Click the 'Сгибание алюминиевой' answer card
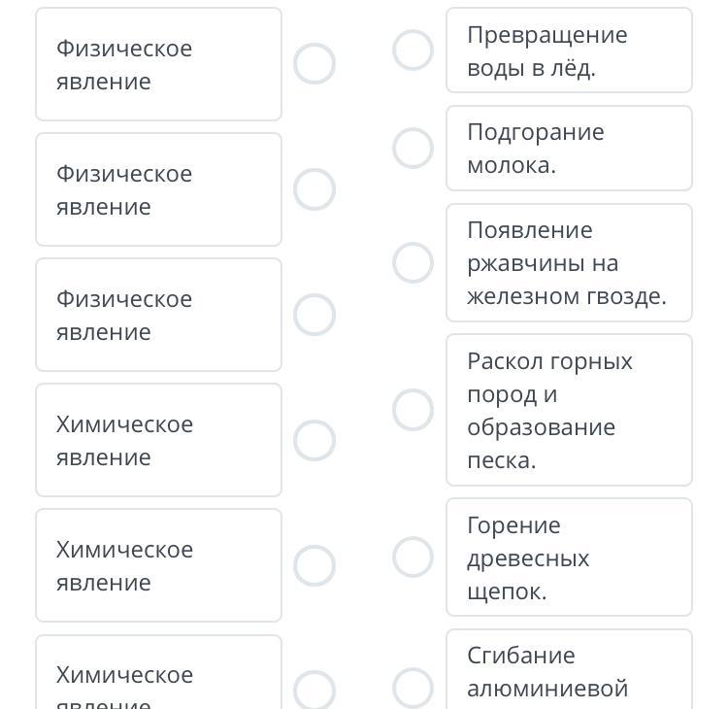Screen dimensions: 728x709 pyautogui.click(x=569, y=672)
